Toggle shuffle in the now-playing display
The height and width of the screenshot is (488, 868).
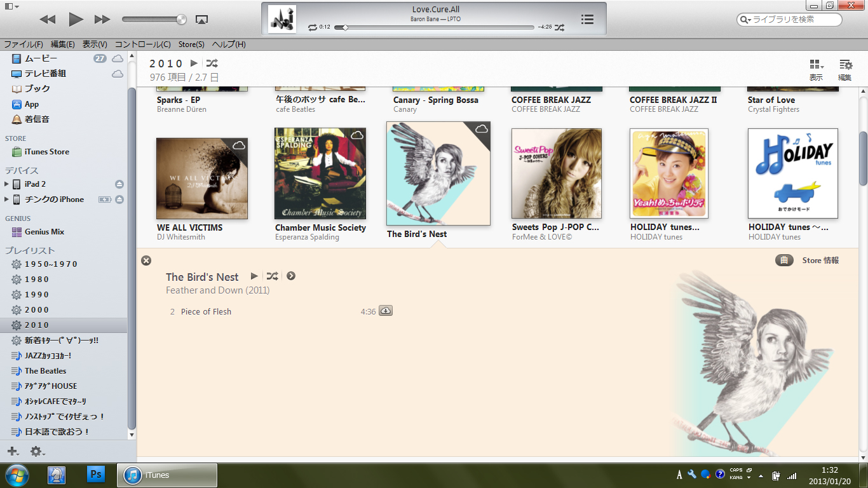click(x=559, y=27)
